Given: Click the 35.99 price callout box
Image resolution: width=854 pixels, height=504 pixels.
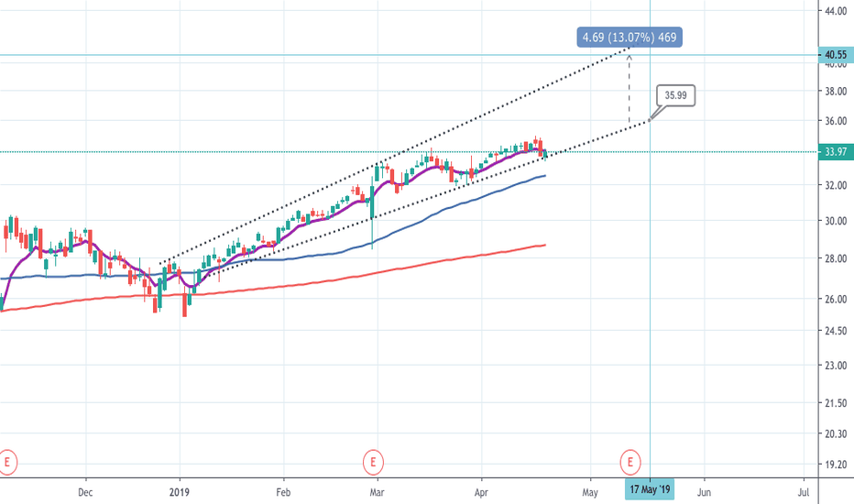Looking at the screenshot, I should point(675,95).
